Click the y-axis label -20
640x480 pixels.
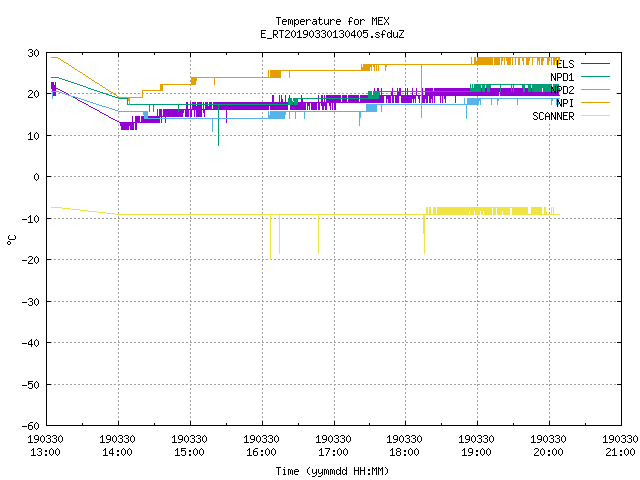pos(31,260)
